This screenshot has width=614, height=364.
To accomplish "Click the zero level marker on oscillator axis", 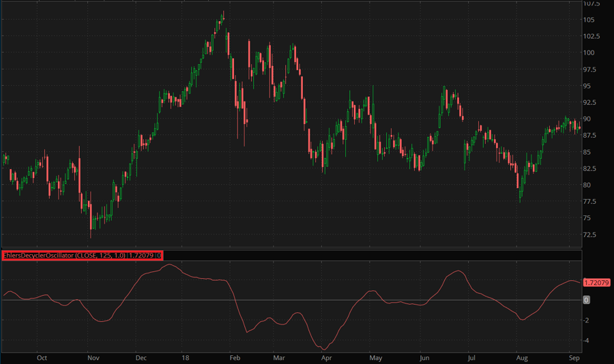I will tap(587, 300).
